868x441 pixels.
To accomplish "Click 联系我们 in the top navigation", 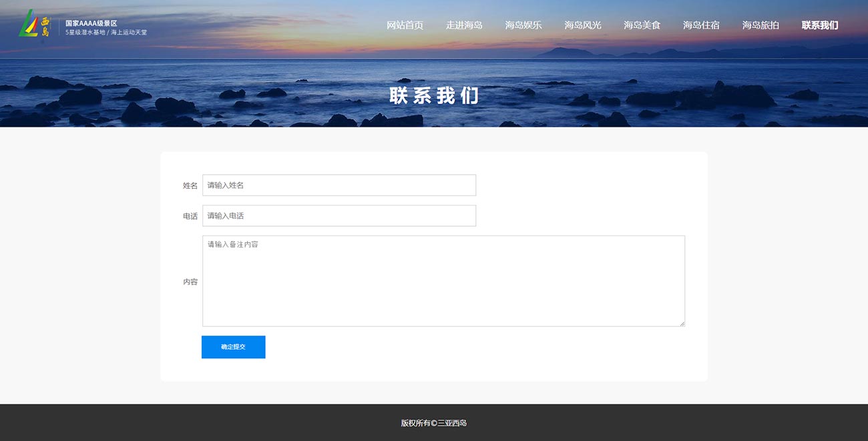I will pos(820,25).
